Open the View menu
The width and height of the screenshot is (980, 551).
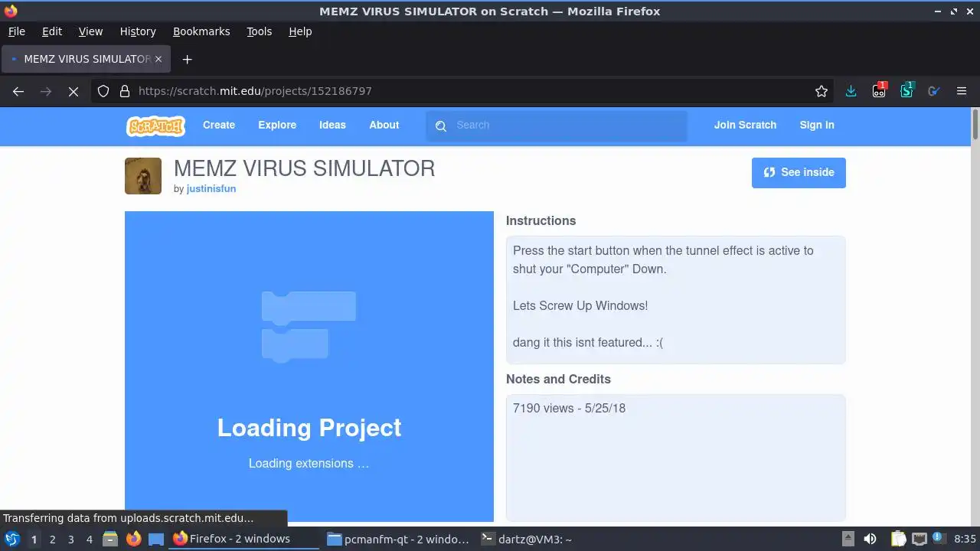click(x=90, y=31)
